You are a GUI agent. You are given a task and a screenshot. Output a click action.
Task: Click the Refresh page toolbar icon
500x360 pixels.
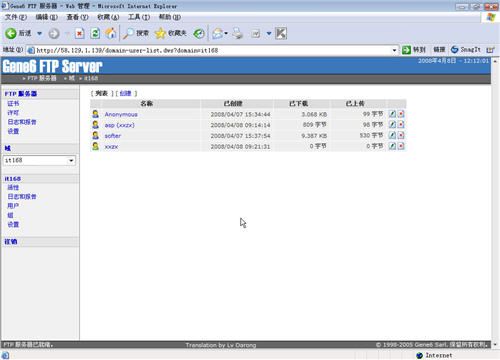pyautogui.click(x=95, y=33)
